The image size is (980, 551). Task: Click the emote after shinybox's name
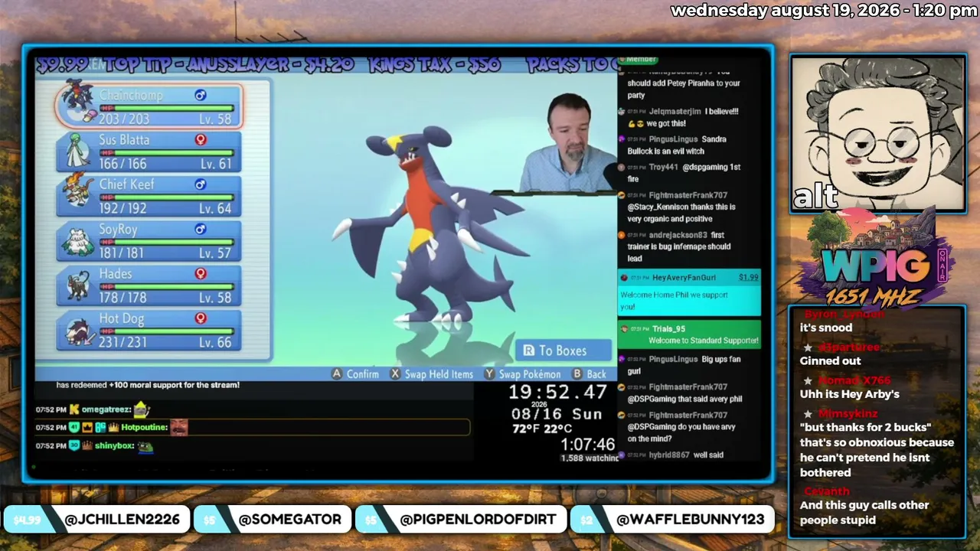[145, 446]
